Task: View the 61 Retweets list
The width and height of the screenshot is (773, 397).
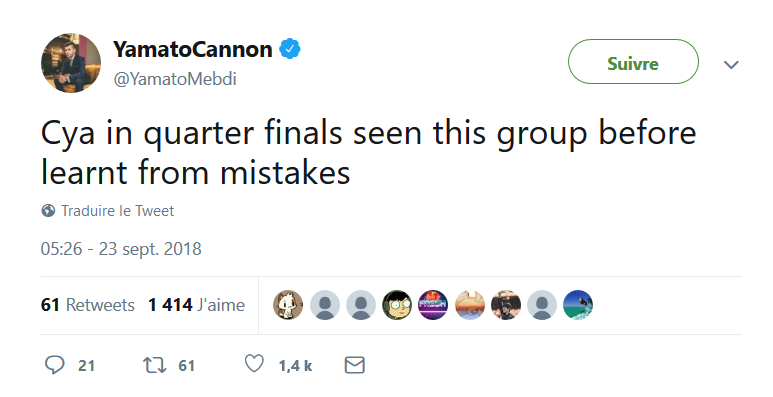Action: pyautogui.click(x=88, y=305)
